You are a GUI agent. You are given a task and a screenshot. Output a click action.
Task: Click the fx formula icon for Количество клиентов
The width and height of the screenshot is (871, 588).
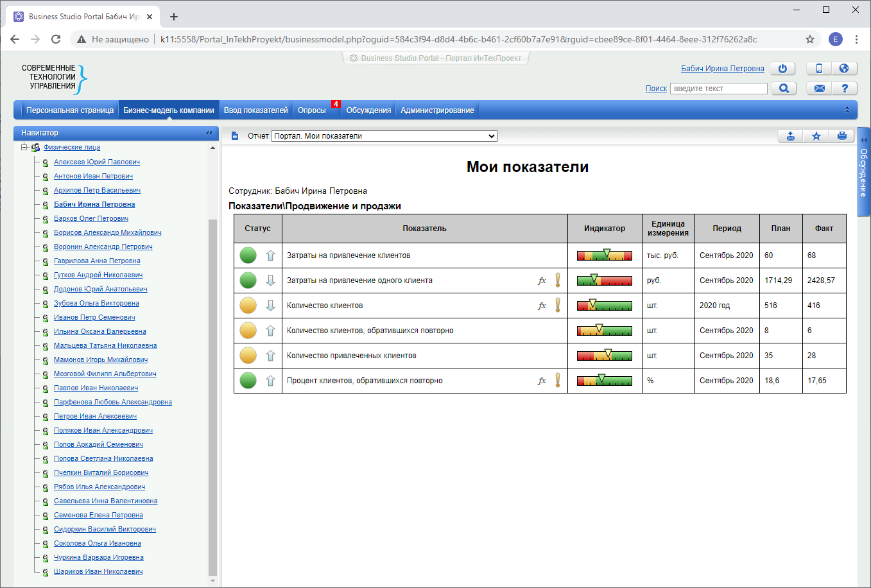coord(542,306)
